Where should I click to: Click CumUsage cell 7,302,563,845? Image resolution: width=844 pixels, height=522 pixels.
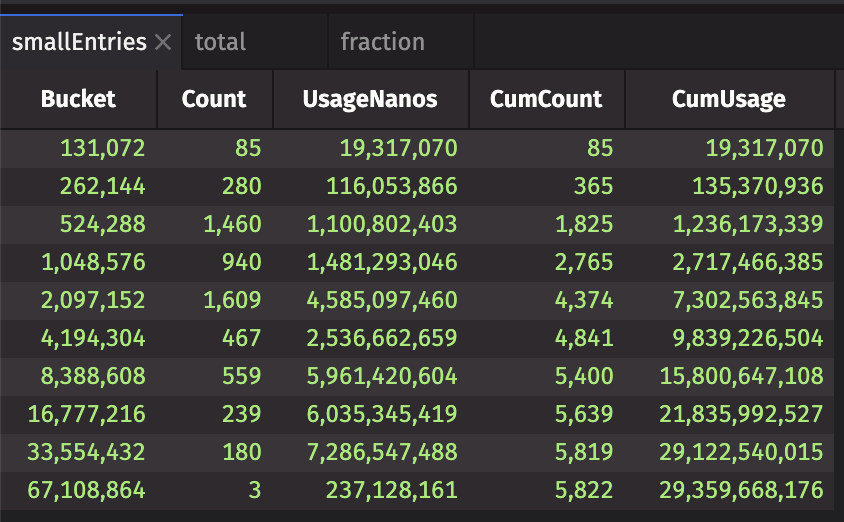click(741, 301)
